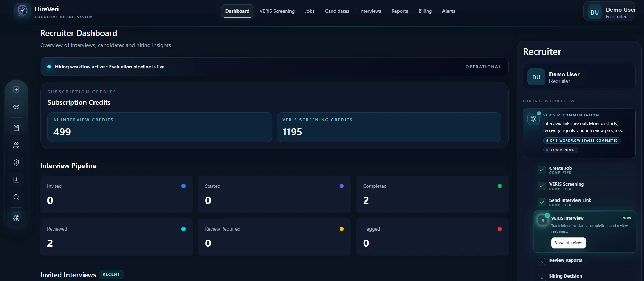The width and height of the screenshot is (644, 281).
Task: Click the VERIS Screening completed checkmark
Action: coord(542,186)
